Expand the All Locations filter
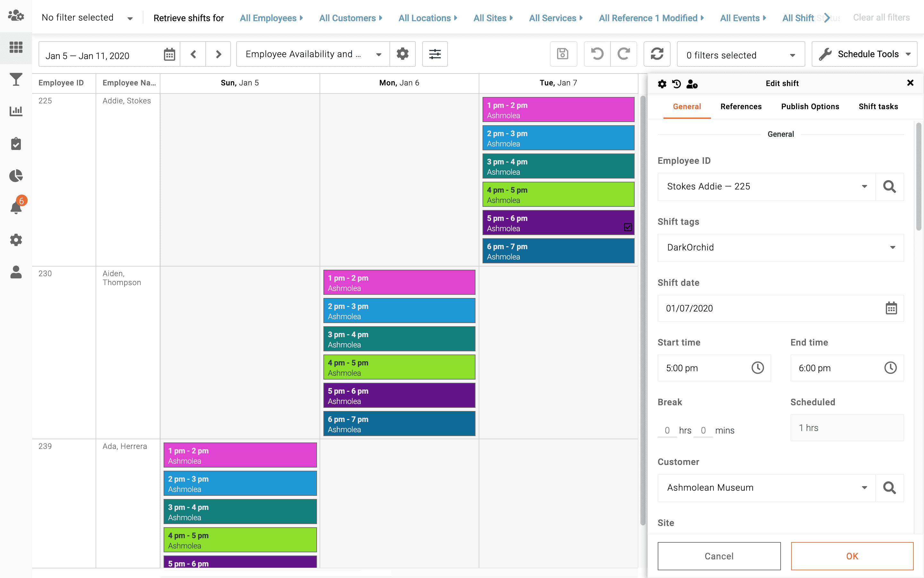 (428, 18)
